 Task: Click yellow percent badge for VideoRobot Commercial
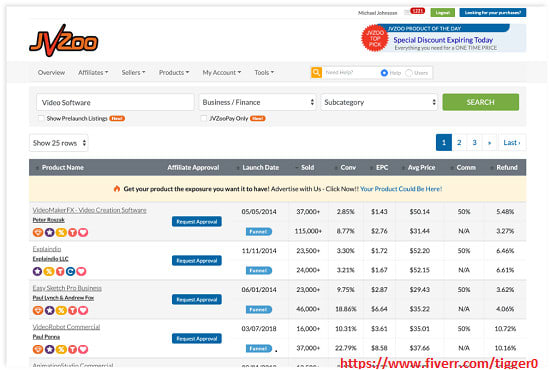pos(61,349)
